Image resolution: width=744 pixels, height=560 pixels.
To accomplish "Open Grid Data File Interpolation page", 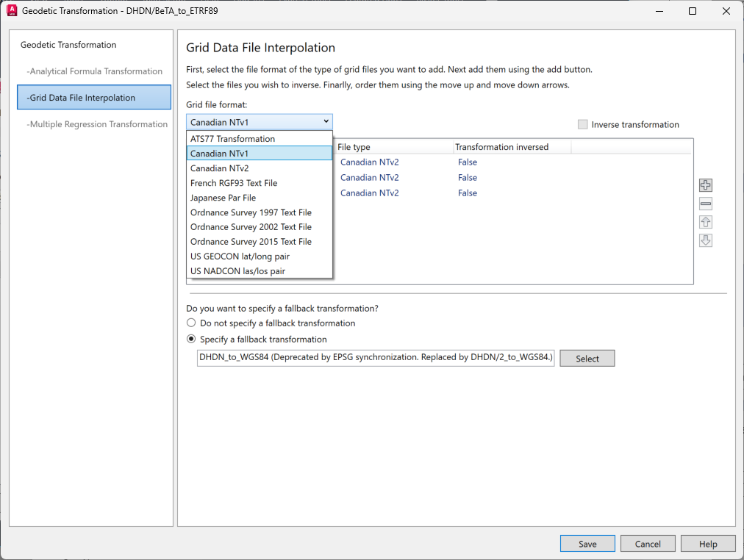I will [x=94, y=97].
